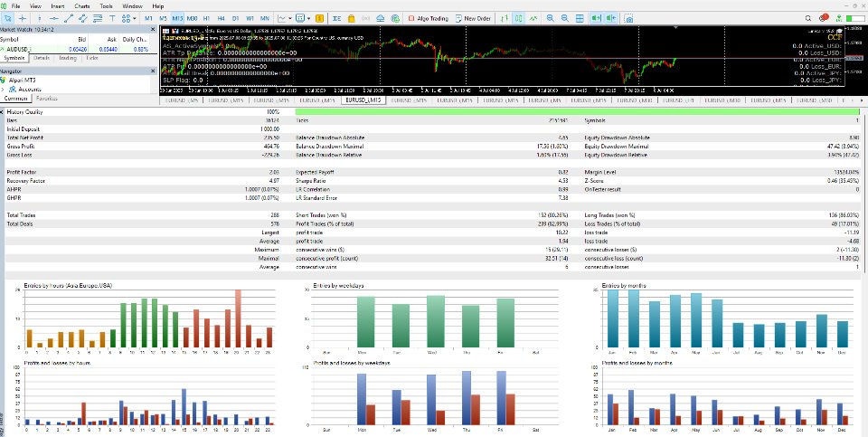Close the Market Watch panel

tap(154, 29)
